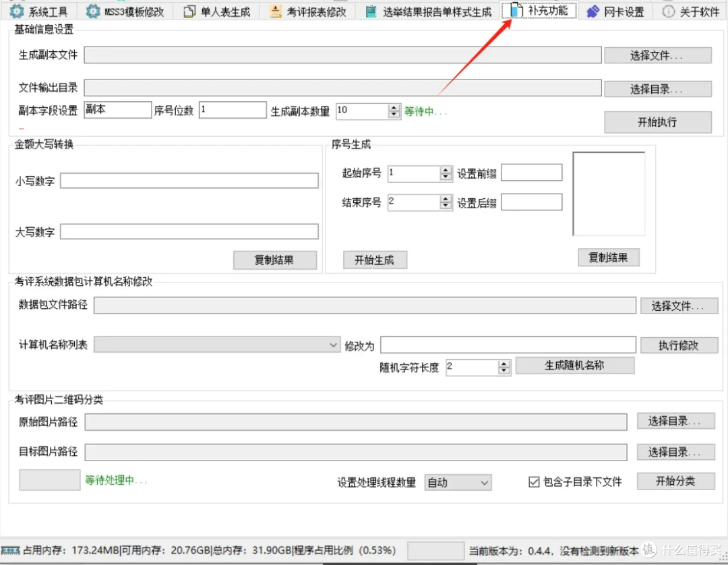Toggle 包含子目录下文件 checkbox
Screen dimensions: 728x565
534,482
